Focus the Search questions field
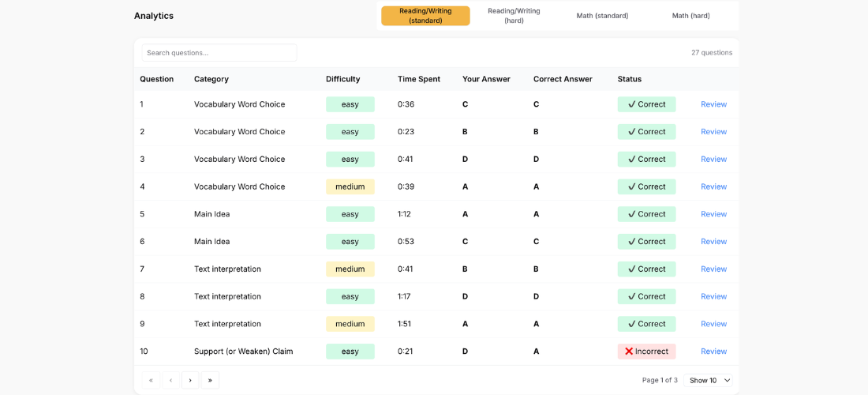The height and width of the screenshot is (395, 868). coord(219,53)
